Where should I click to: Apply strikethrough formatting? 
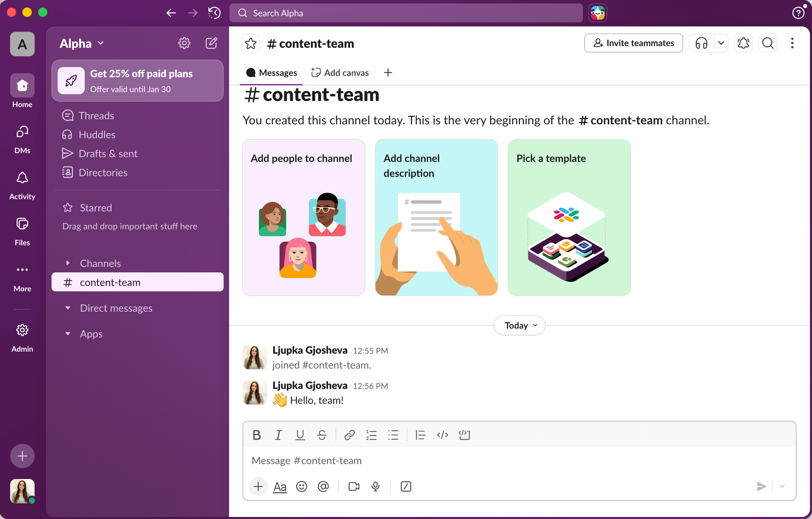(x=322, y=435)
